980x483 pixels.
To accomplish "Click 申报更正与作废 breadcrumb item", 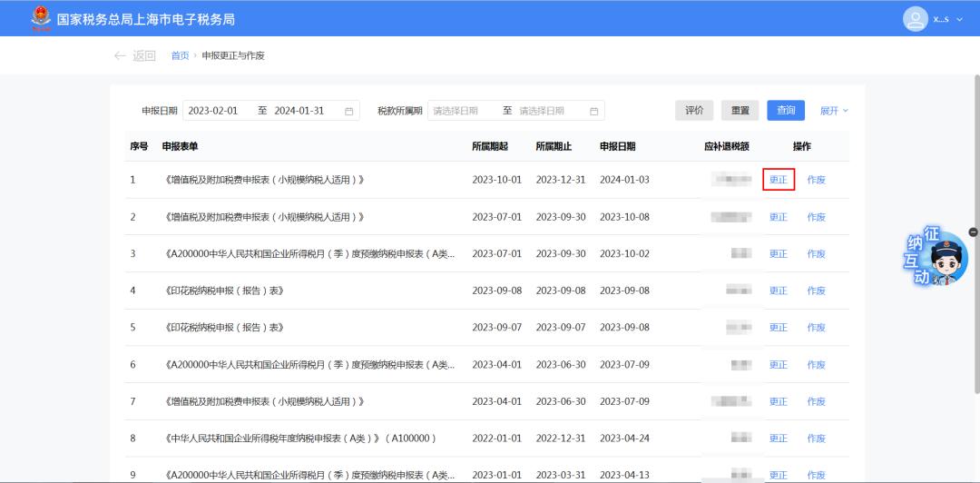I will point(233,56).
